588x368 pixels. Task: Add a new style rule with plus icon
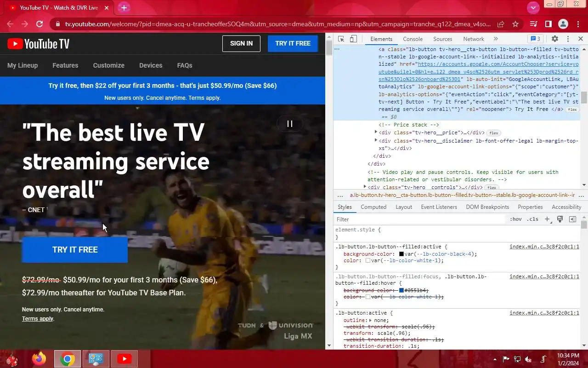[547, 219]
